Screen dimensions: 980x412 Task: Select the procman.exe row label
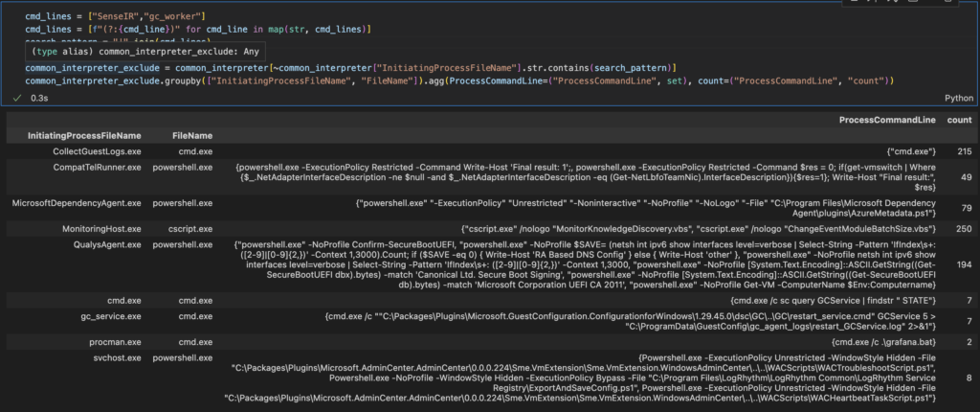tap(116, 342)
